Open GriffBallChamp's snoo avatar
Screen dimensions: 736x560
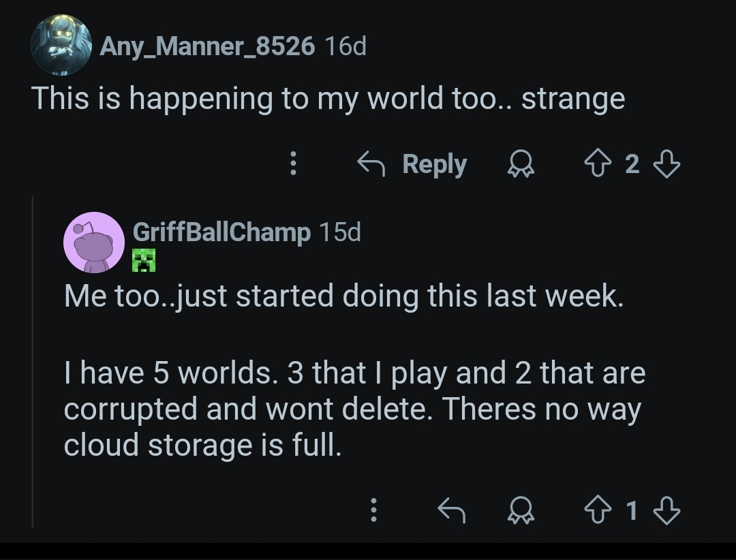94,242
